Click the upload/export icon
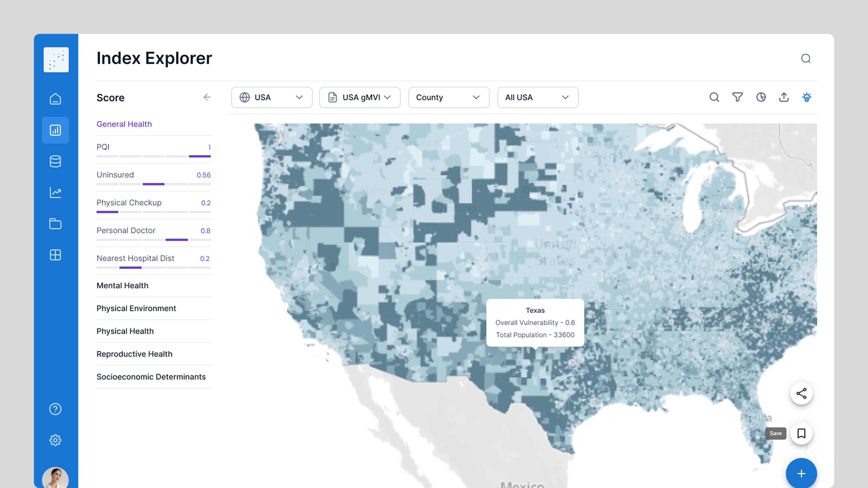868x488 pixels. click(784, 97)
